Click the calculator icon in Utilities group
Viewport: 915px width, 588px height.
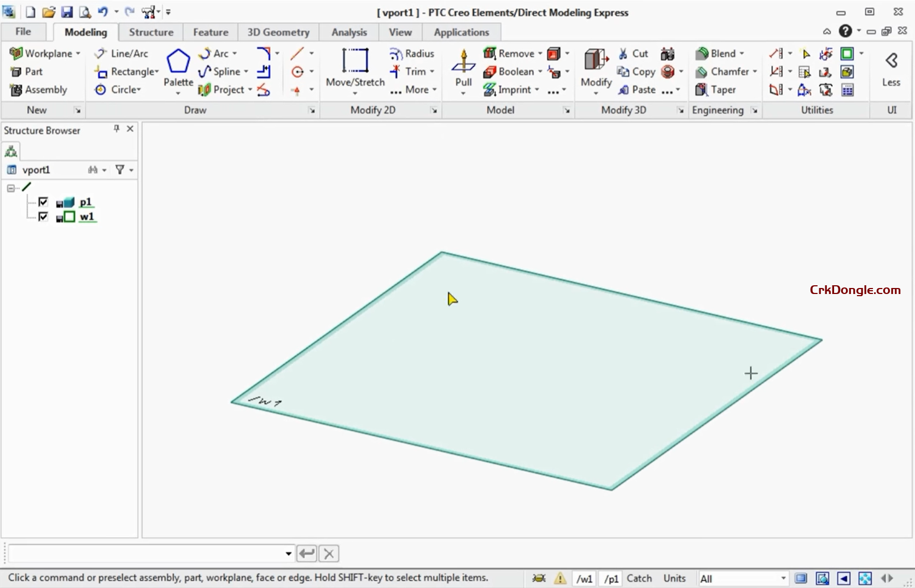tap(848, 90)
